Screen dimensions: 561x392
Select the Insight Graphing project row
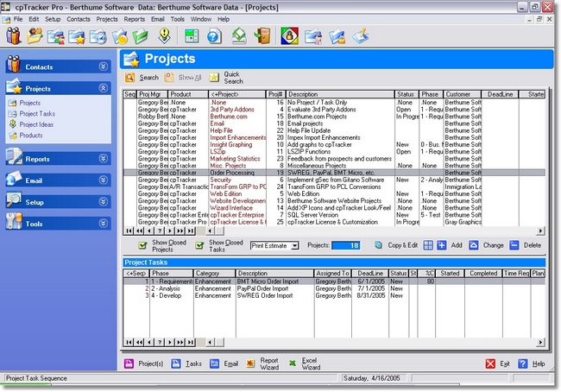click(x=335, y=145)
